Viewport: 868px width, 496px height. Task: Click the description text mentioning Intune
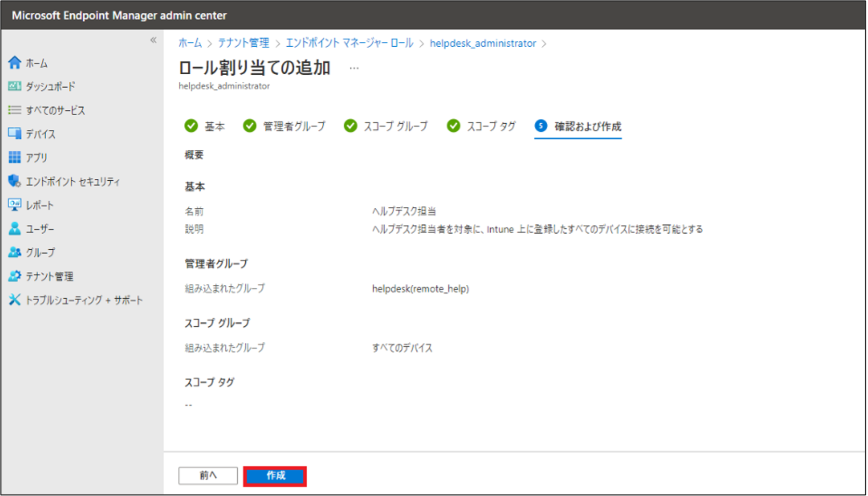[x=537, y=229]
